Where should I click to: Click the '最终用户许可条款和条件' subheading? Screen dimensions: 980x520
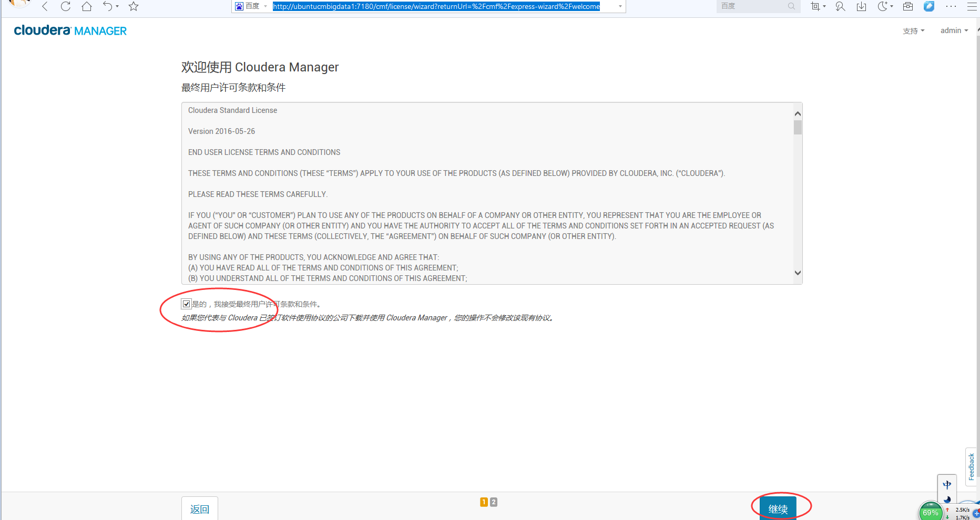click(233, 87)
